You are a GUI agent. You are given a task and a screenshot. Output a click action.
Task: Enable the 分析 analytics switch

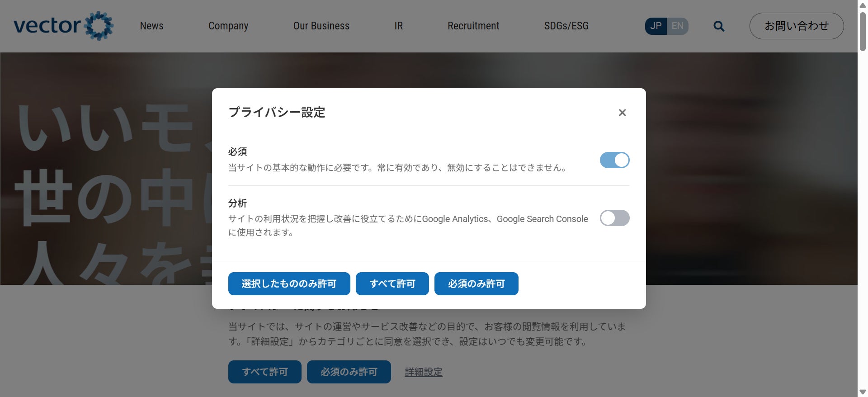[x=614, y=218]
